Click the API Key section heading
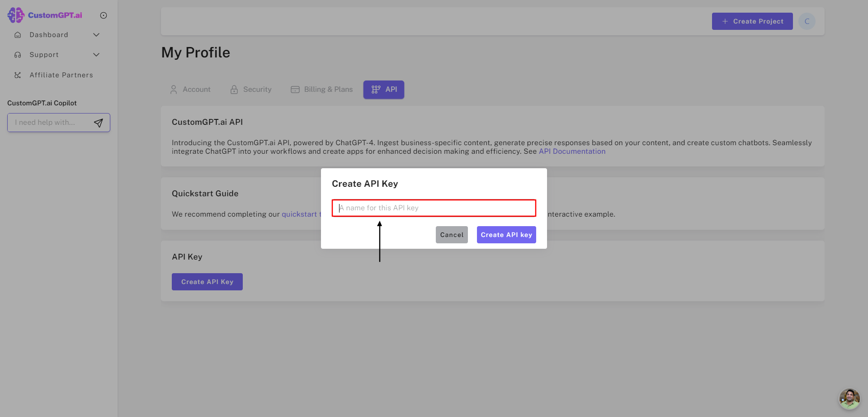The width and height of the screenshot is (868, 417). 187,257
